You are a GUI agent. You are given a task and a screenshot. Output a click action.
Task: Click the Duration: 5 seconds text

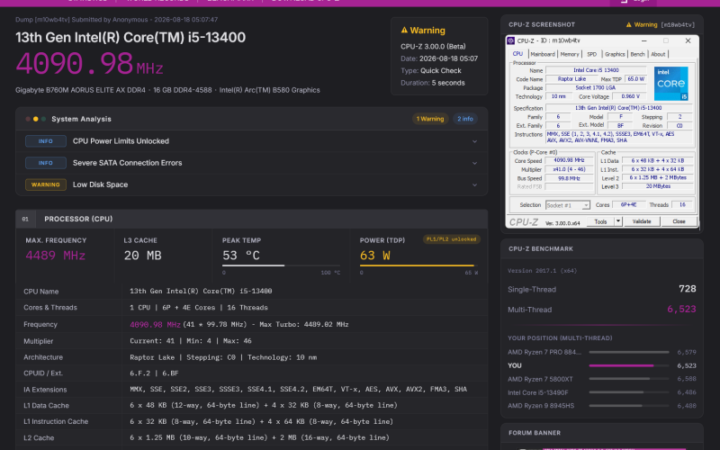[433, 83]
